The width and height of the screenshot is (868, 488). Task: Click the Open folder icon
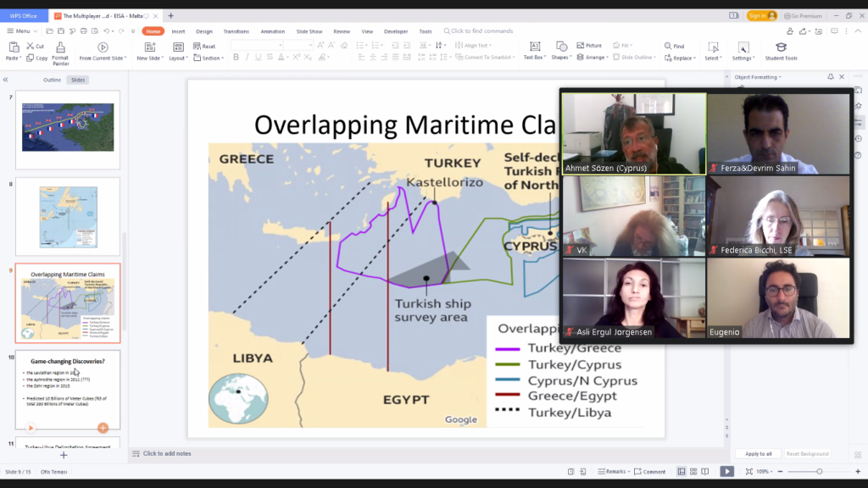(50, 31)
